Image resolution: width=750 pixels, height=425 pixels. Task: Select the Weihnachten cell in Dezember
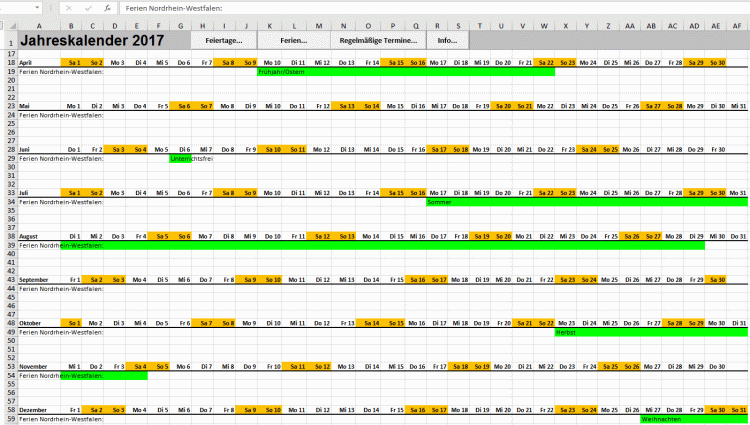pos(661,419)
